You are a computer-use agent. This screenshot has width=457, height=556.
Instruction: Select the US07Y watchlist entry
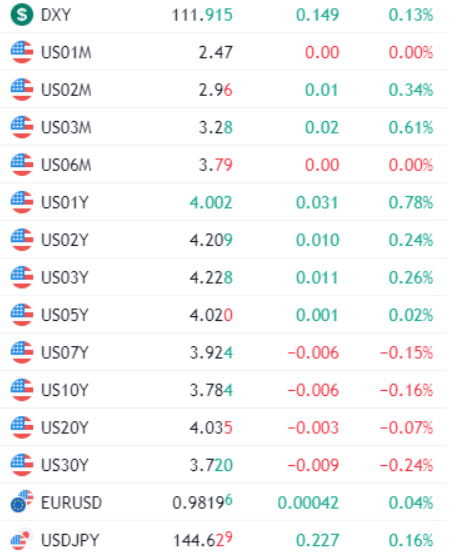click(x=223, y=352)
